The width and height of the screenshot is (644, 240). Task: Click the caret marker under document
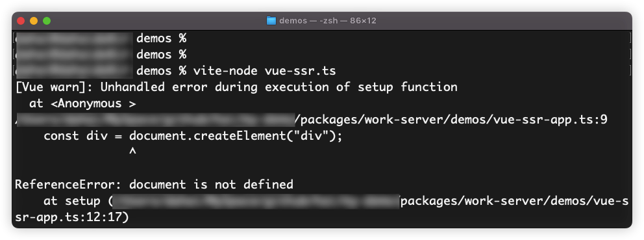132,152
